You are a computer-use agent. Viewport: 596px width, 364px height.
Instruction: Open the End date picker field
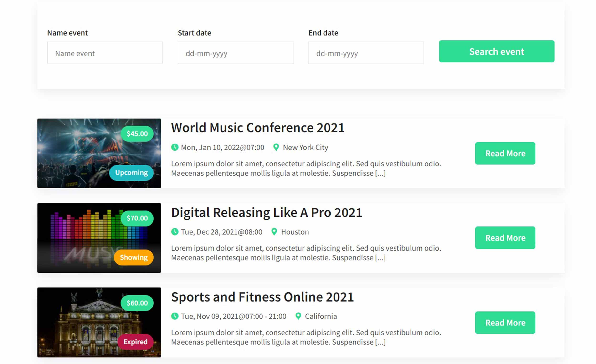(x=366, y=53)
